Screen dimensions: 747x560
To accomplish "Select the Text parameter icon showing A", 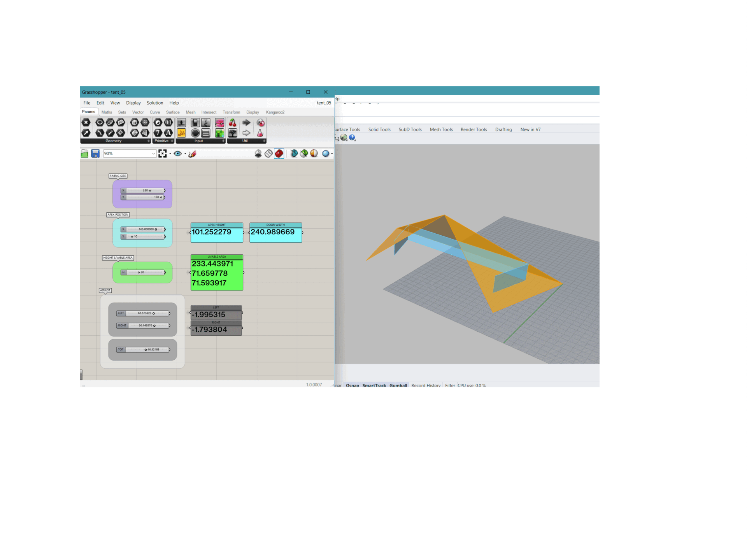I will [168, 133].
